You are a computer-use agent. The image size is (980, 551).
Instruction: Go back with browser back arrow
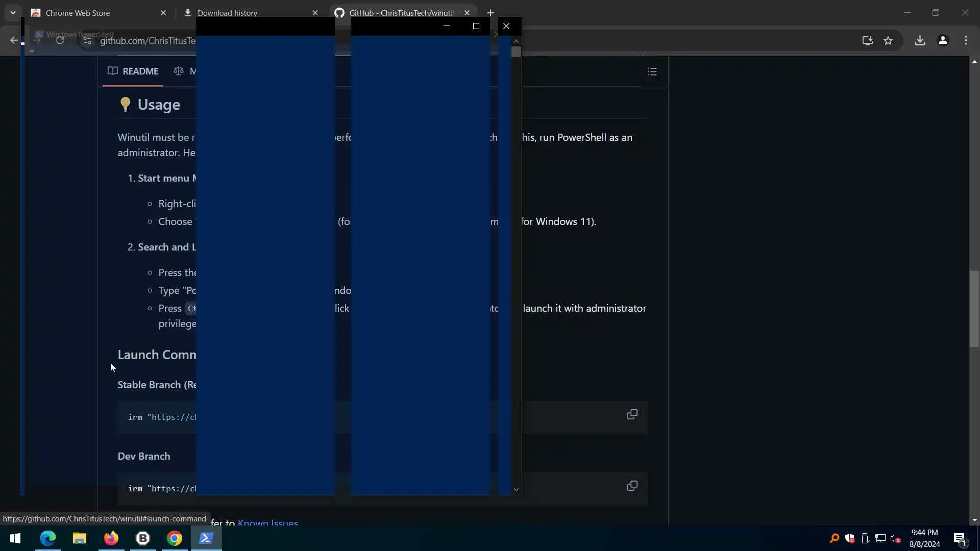tap(14, 40)
